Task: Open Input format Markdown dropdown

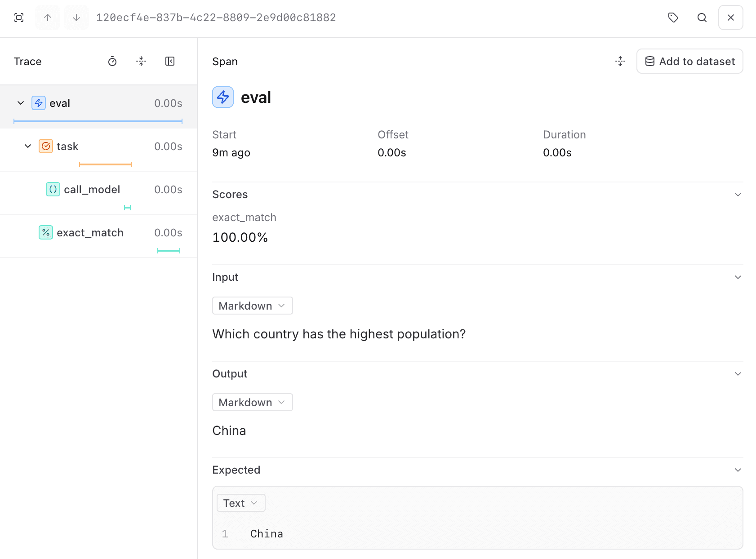Action: 252,306
